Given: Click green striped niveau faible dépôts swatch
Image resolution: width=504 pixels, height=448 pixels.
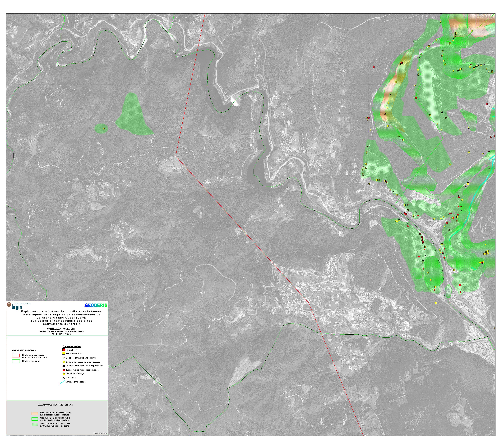Looking at the screenshot, I should click(35, 419).
